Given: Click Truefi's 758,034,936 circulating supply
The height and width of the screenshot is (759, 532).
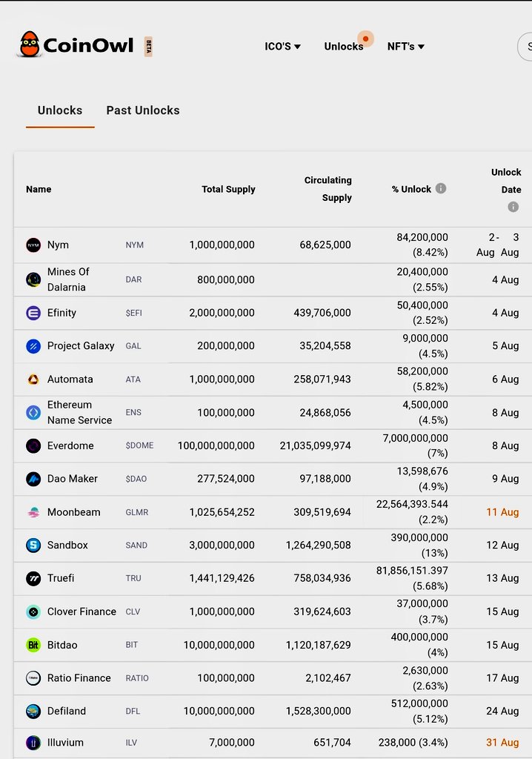Looking at the screenshot, I should [x=322, y=578].
